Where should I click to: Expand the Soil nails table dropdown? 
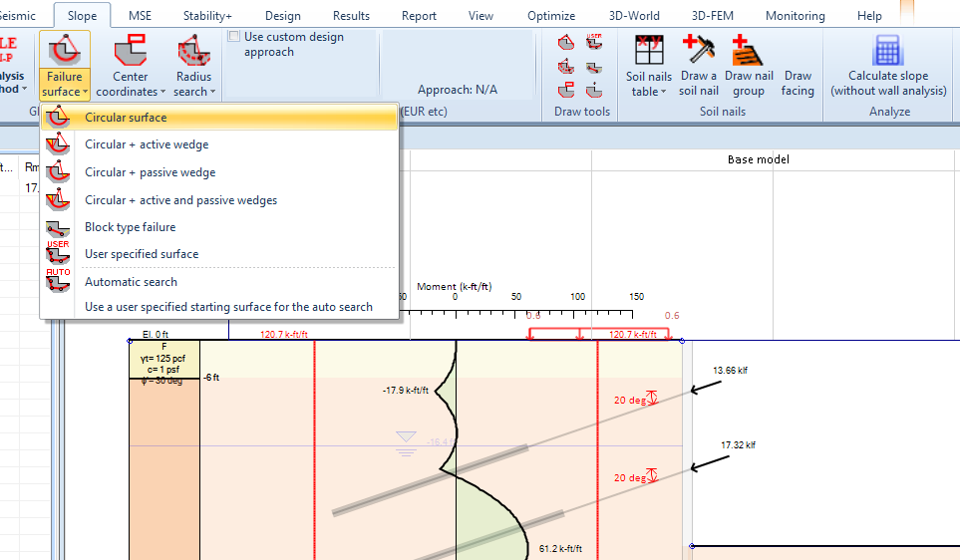point(648,84)
